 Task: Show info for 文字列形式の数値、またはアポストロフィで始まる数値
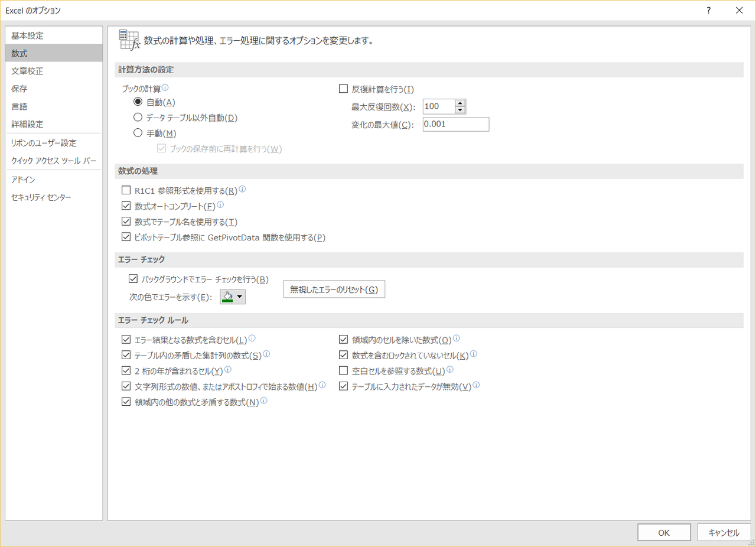(322, 385)
